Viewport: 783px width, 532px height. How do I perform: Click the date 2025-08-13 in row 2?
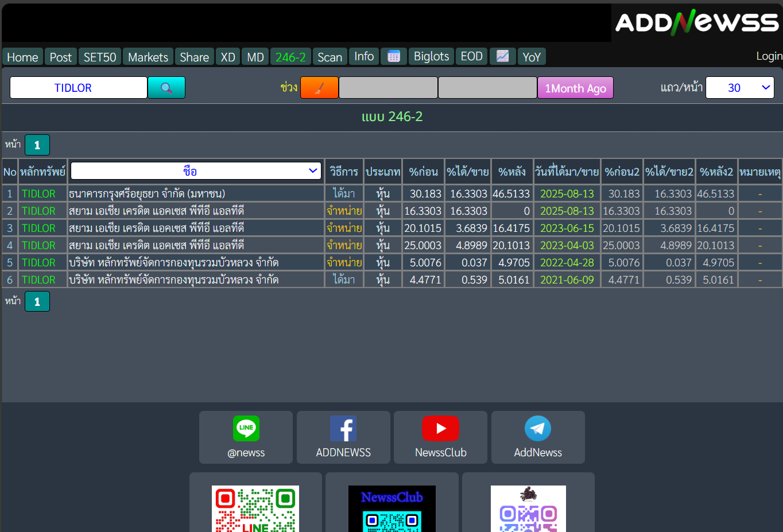point(567,211)
